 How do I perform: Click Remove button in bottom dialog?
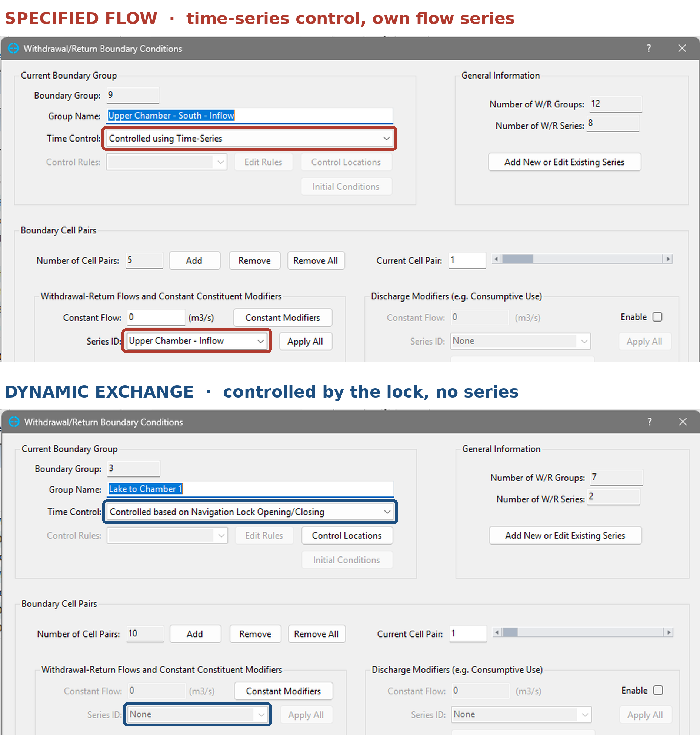(255, 634)
